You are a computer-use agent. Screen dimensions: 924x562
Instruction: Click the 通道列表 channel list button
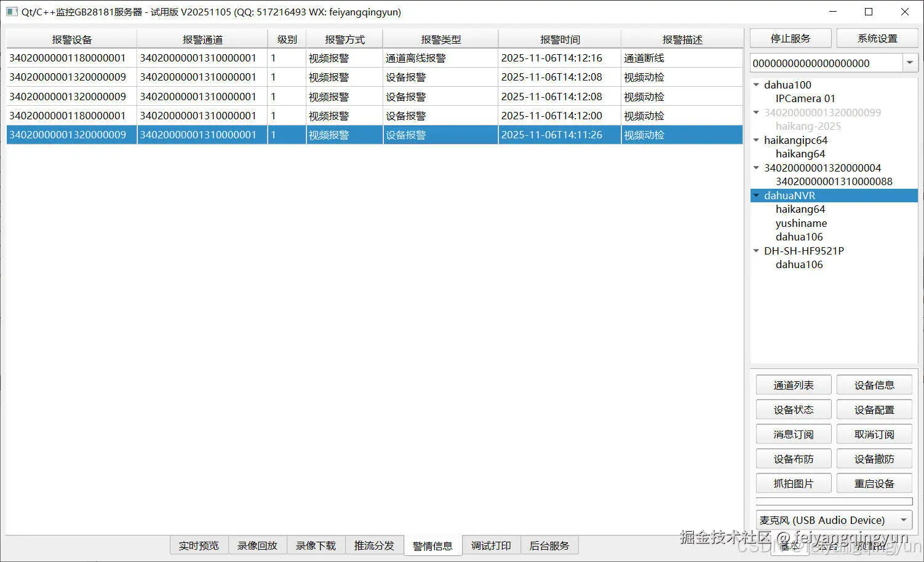pyautogui.click(x=793, y=384)
